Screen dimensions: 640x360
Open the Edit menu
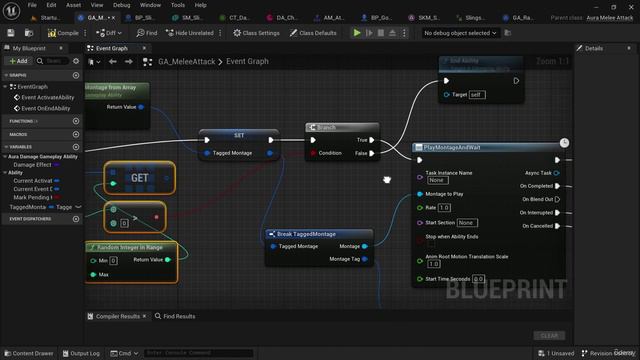pos(51,5)
